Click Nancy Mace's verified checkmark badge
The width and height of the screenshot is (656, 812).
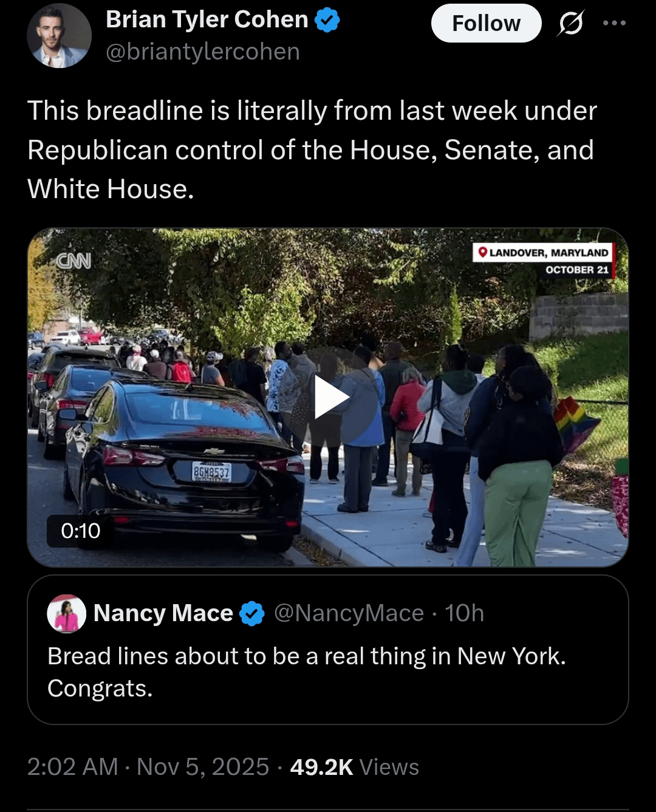[251, 614]
